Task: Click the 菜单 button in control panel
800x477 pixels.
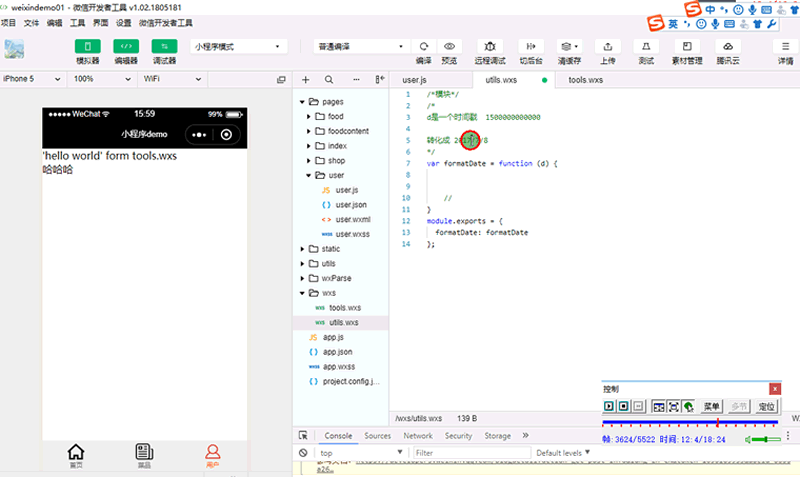Action: point(711,407)
